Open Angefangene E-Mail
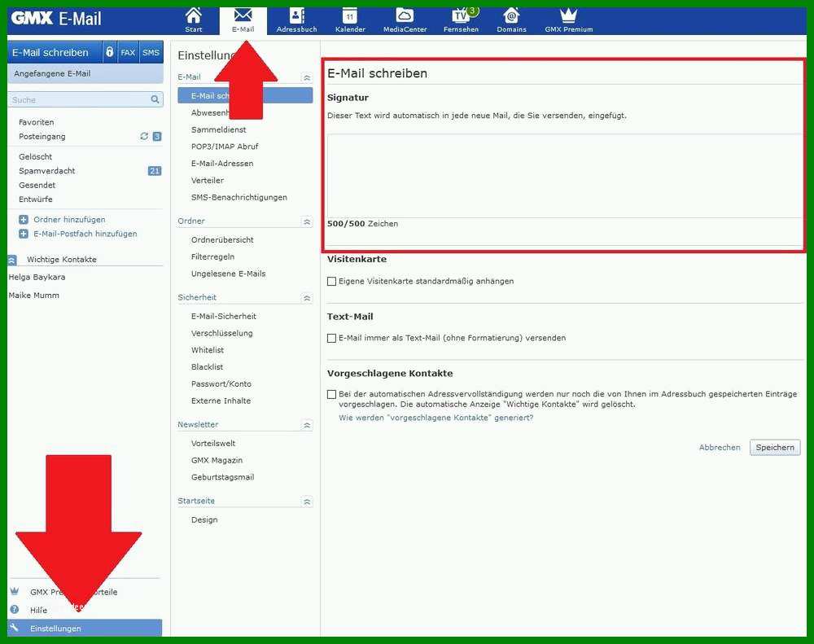The width and height of the screenshot is (814, 644). [85, 74]
